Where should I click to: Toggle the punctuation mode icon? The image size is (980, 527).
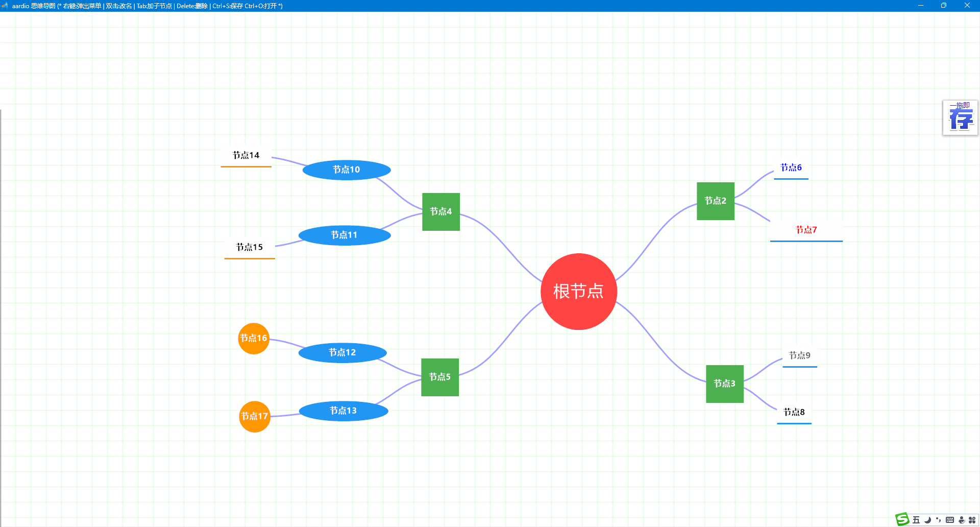(x=938, y=520)
